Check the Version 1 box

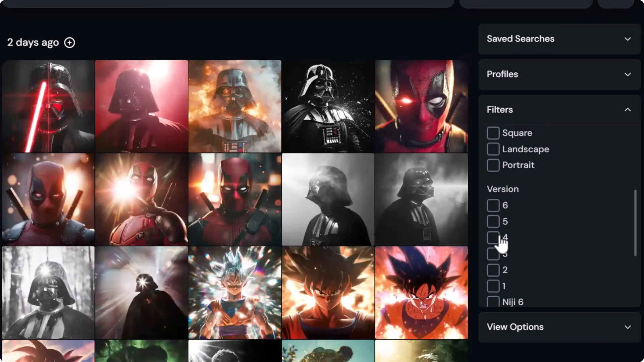click(x=493, y=286)
